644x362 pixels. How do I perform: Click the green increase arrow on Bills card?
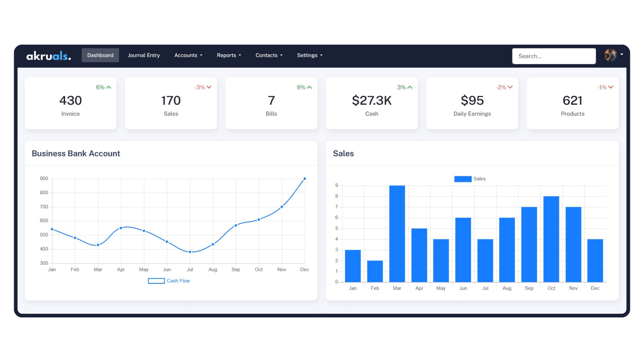pos(309,87)
